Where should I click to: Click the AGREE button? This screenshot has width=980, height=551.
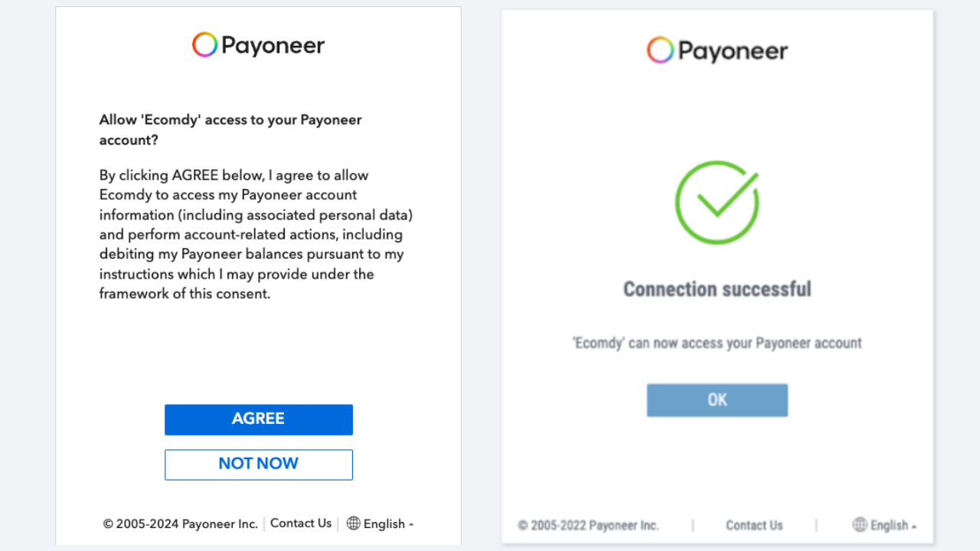pyautogui.click(x=258, y=419)
